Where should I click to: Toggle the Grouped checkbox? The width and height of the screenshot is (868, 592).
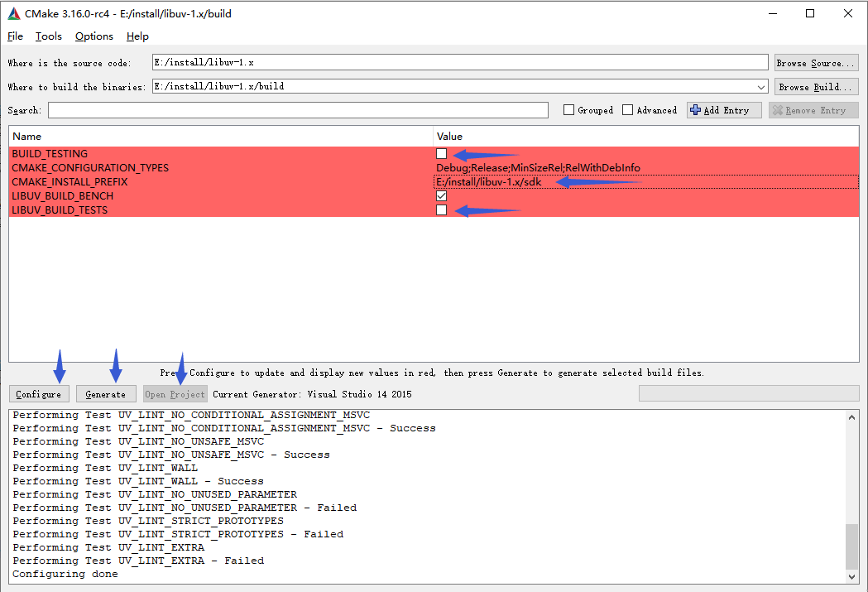568,110
